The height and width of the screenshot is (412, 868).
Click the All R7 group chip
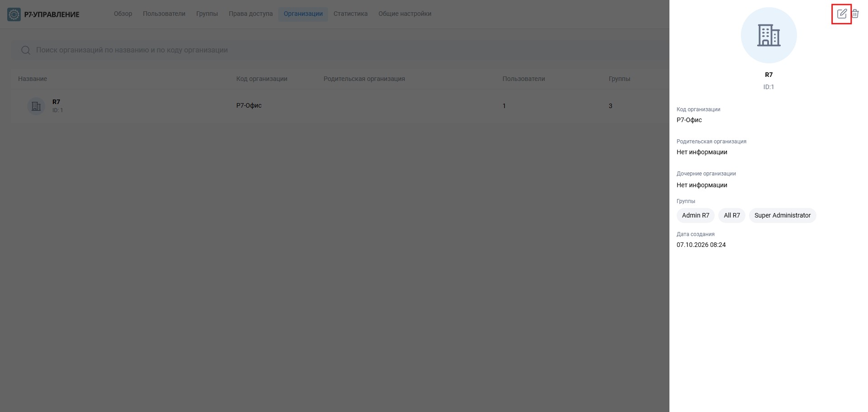pos(732,216)
